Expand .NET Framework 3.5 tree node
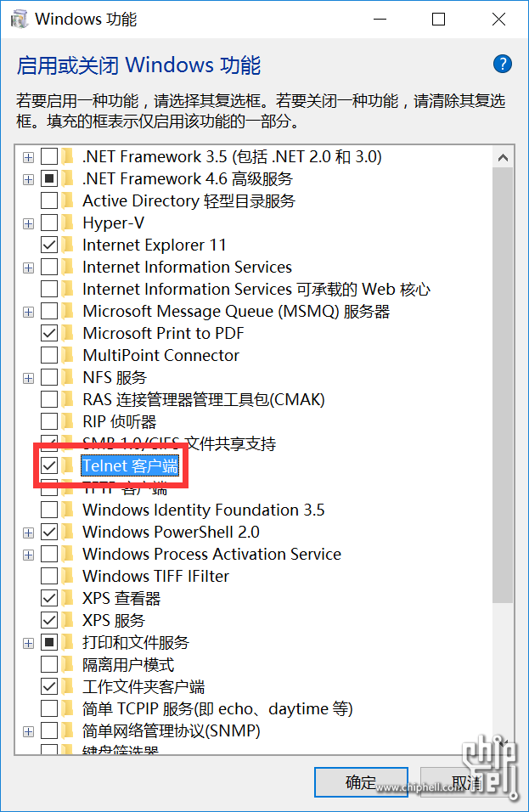 click(29, 157)
